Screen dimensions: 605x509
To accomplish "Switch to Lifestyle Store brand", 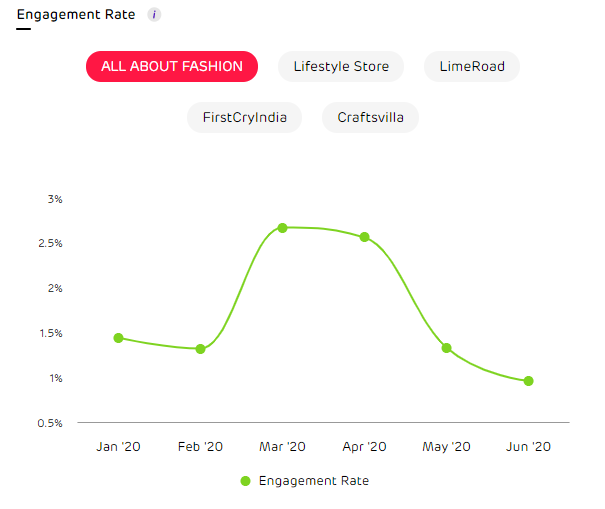I will point(341,67).
